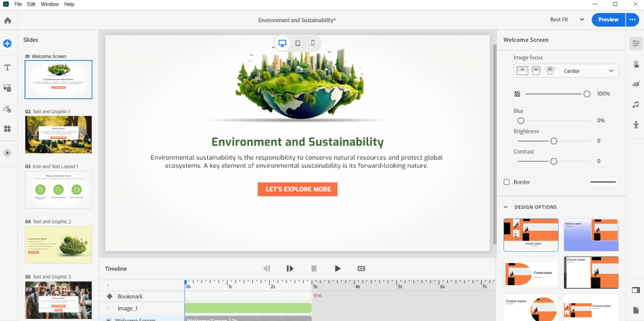The width and height of the screenshot is (644, 321).
Task: Open panel icon near bottom right rail
Action: tap(636, 290)
